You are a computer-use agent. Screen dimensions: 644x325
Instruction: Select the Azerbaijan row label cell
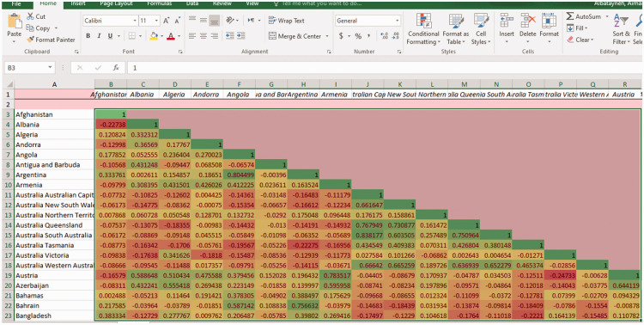point(54,285)
